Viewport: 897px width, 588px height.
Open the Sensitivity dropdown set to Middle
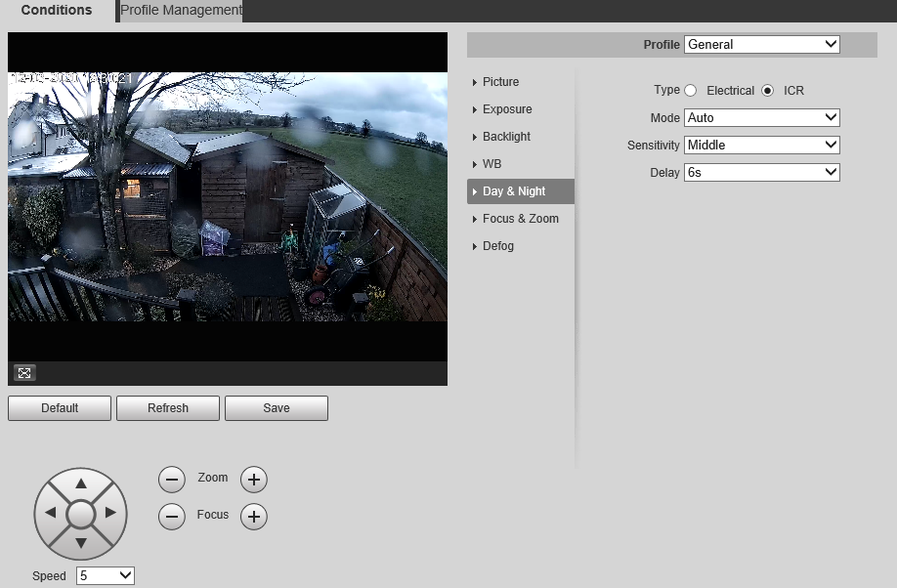(x=761, y=145)
